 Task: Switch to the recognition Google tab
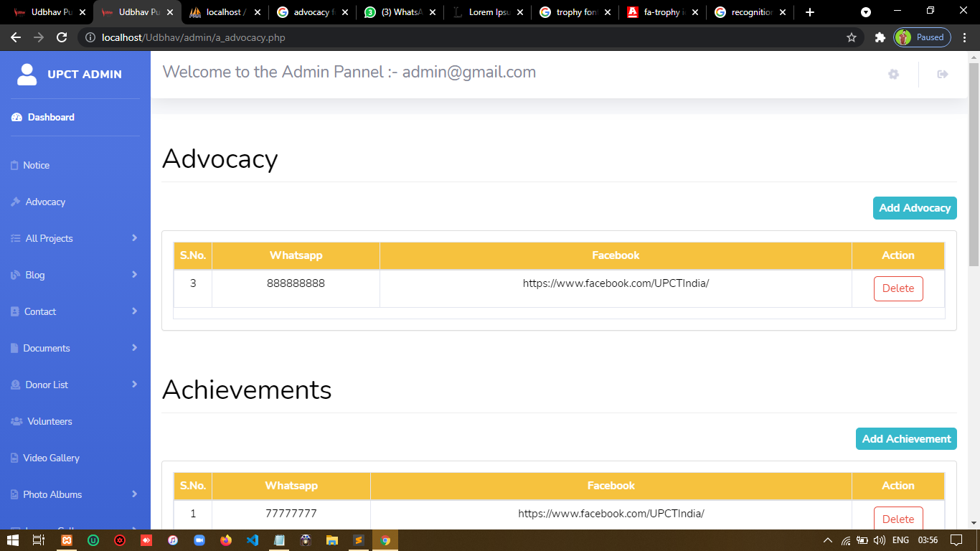[750, 12]
